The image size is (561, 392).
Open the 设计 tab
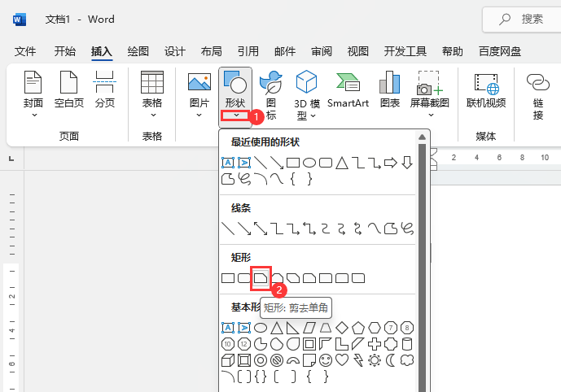174,51
